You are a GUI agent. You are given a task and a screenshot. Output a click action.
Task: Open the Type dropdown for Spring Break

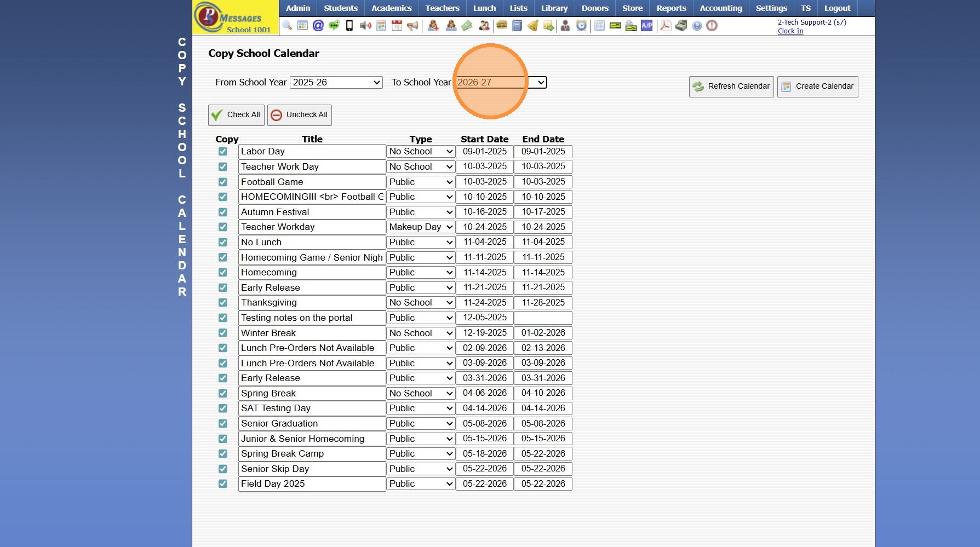(x=421, y=393)
